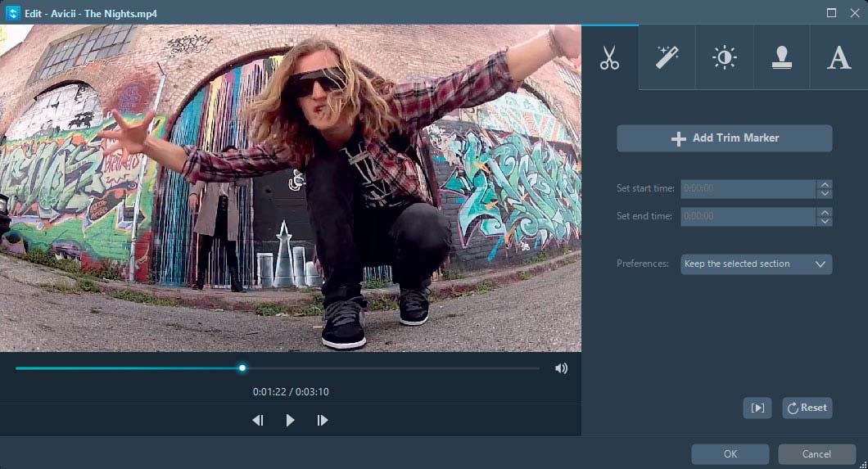Mute the video volume speaker icon
868x469 pixels.
point(561,368)
